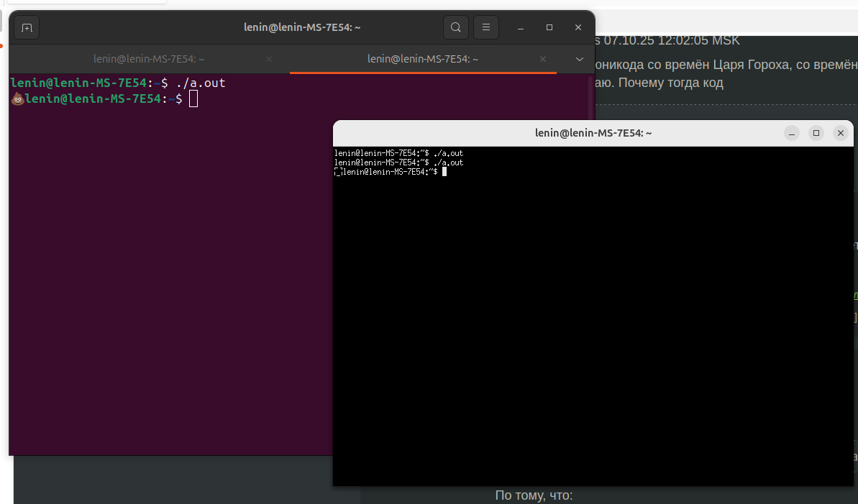
Task: Open a new tab in purple terminal
Action: 27,27
